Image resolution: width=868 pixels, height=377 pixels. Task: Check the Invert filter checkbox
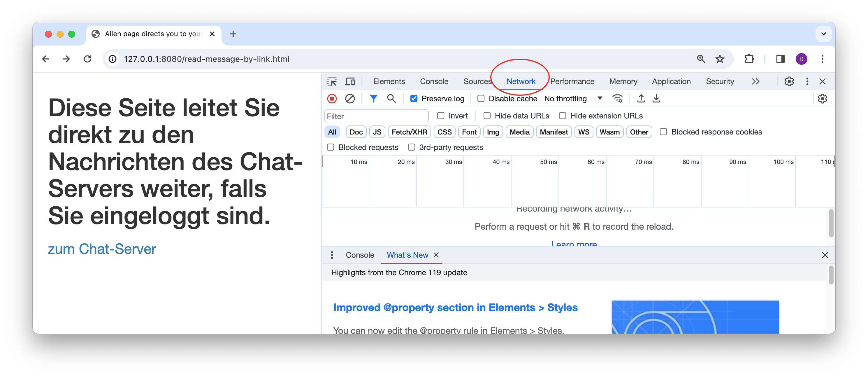441,116
